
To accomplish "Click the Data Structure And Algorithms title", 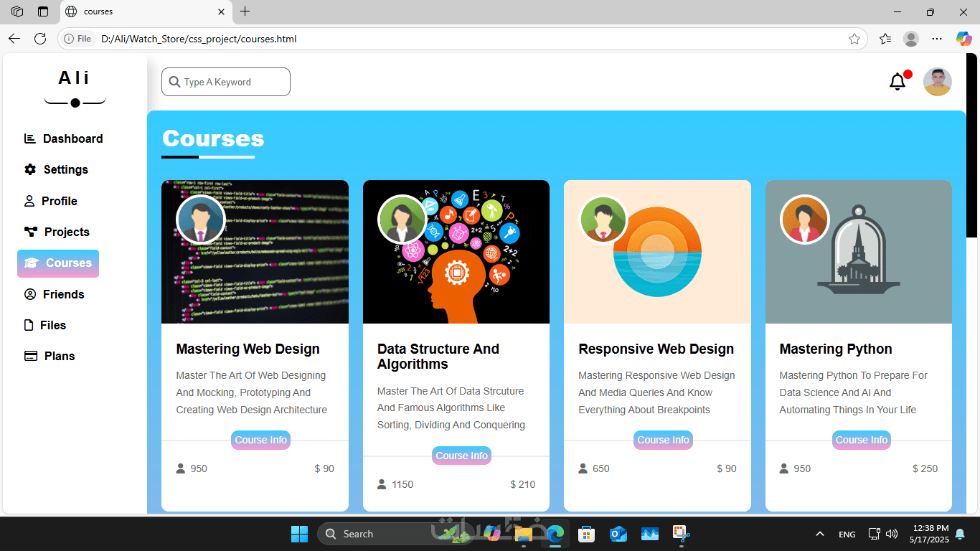I will coord(438,357).
